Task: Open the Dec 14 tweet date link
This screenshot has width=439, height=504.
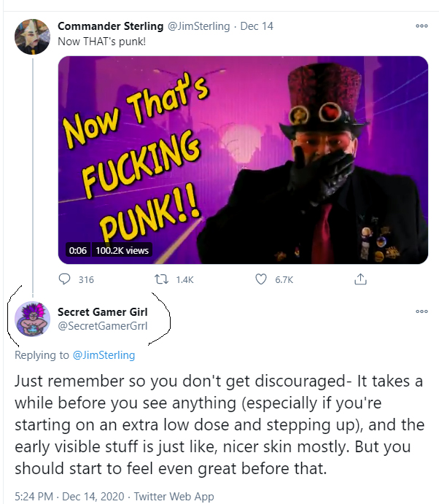Action: click(256, 26)
